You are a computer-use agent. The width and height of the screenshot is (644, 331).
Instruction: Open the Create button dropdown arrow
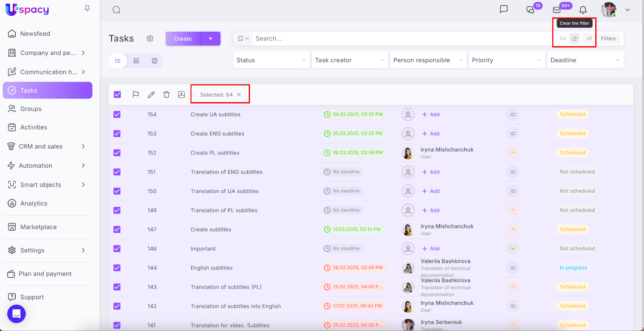click(x=211, y=39)
